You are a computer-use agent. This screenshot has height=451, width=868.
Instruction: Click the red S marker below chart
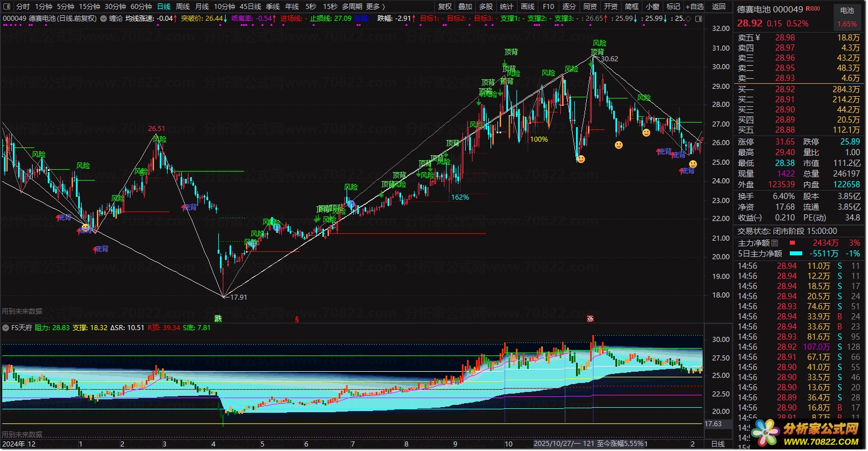[296, 319]
